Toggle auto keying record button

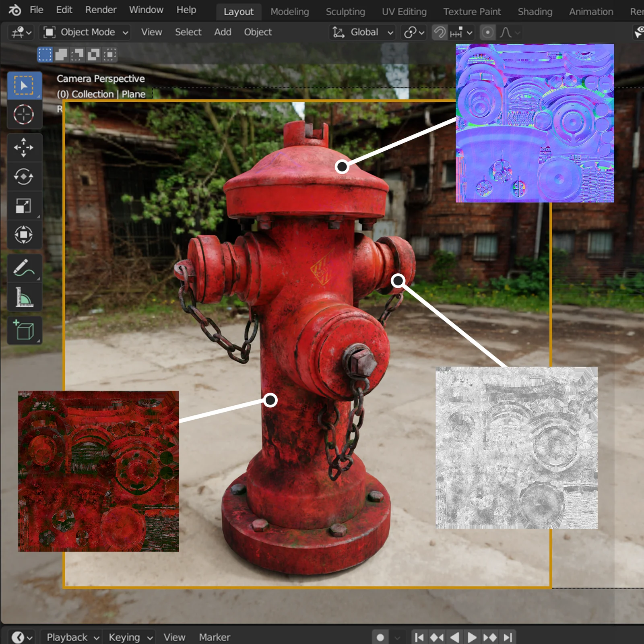pos(380,637)
